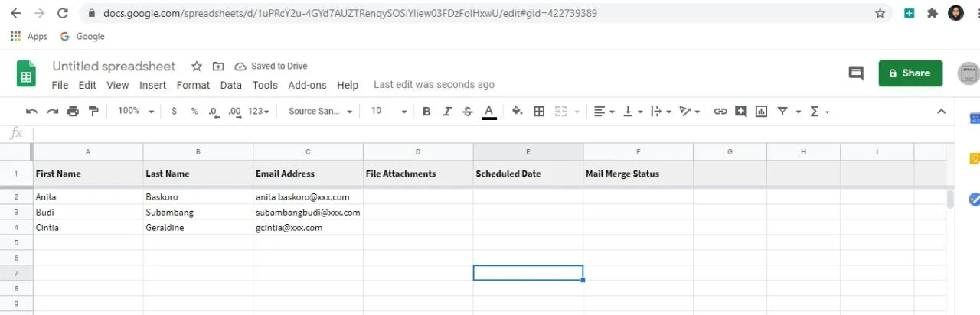Open comment history speech bubble icon

pyautogui.click(x=856, y=73)
